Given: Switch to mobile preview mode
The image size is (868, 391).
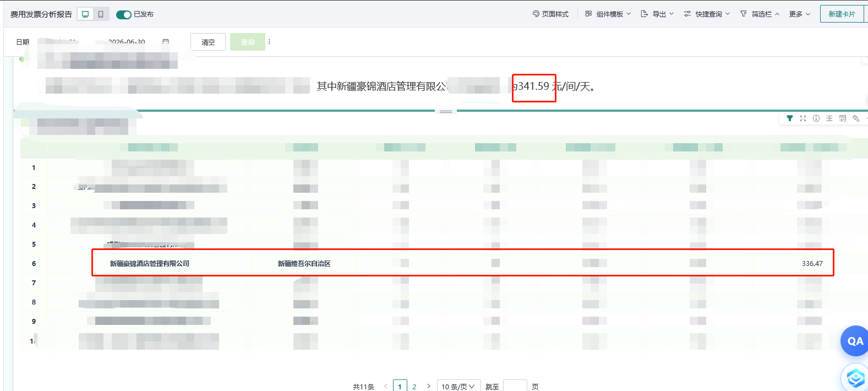Looking at the screenshot, I should [x=101, y=14].
